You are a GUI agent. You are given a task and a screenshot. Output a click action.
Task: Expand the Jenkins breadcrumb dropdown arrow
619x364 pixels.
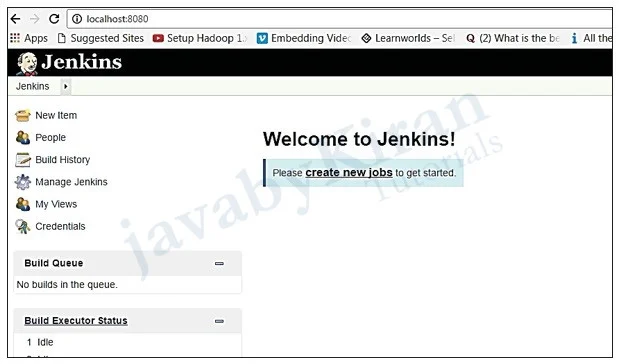click(x=66, y=86)
